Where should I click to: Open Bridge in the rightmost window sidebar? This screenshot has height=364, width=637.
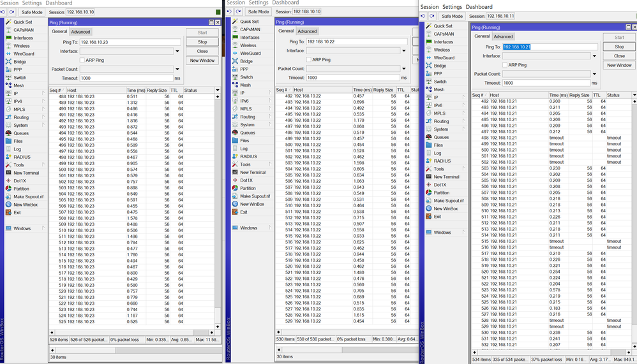(440, 66)
